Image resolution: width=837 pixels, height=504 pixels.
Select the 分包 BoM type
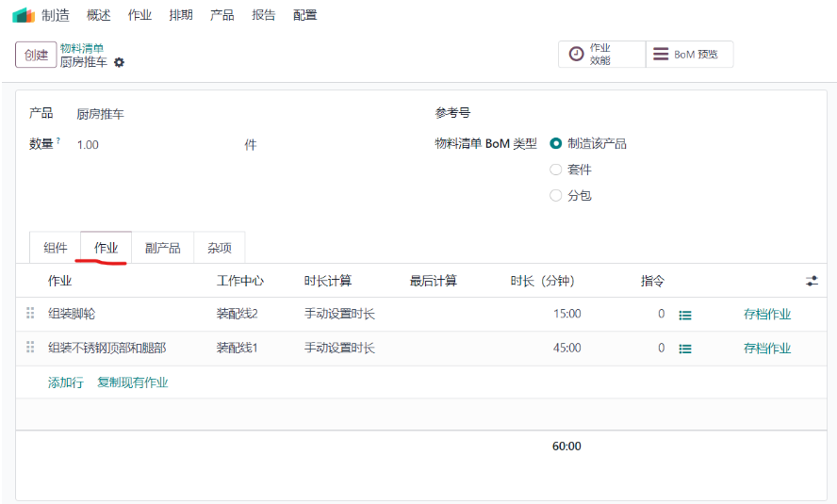(556, 196)
